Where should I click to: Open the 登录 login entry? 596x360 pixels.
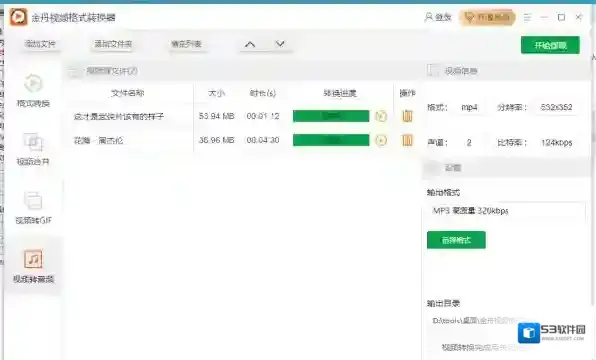(x=438, y=17)
